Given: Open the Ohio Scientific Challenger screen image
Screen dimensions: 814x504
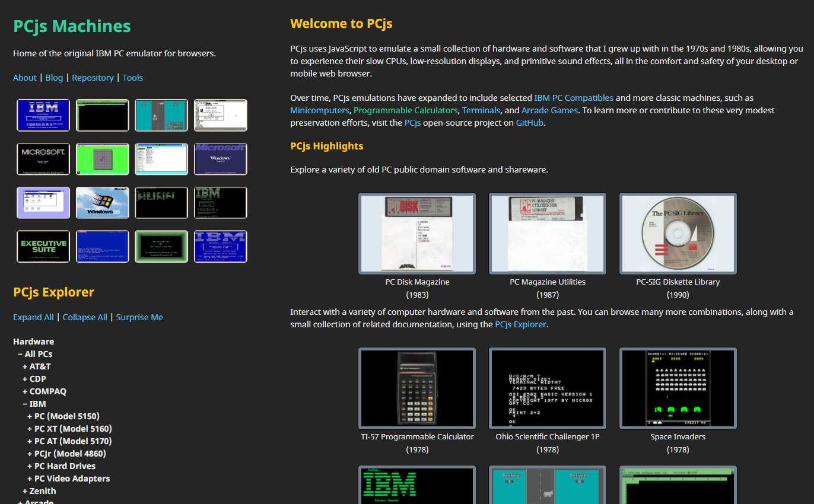Looking at the screenshot, I should click(548, 388).
